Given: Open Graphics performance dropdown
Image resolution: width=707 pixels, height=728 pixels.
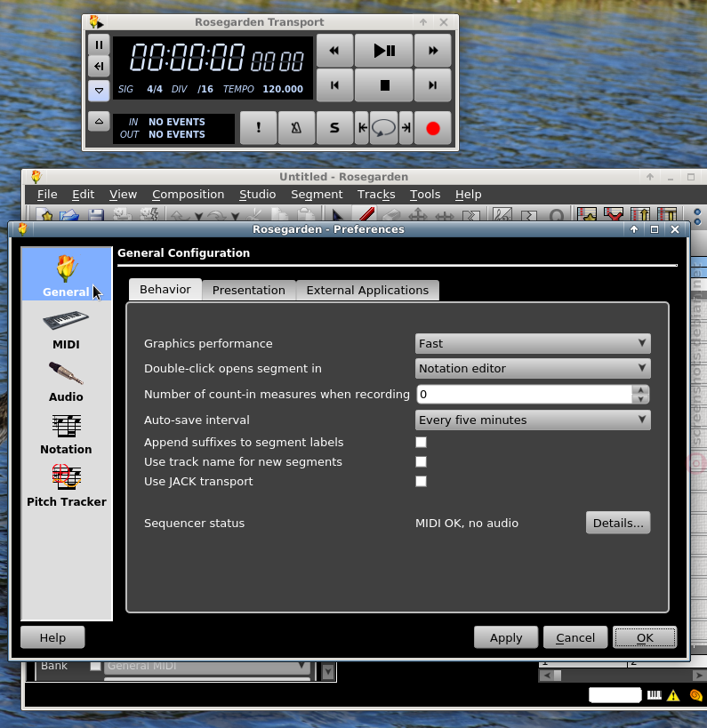Looking at the screenshot, I should point(533,344).
